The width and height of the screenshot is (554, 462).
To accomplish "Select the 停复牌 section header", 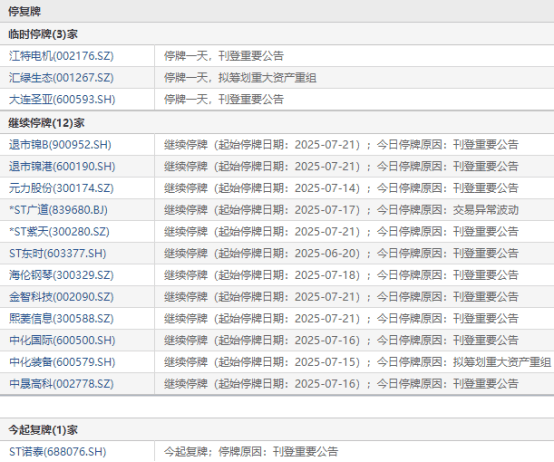I will 24,11.
